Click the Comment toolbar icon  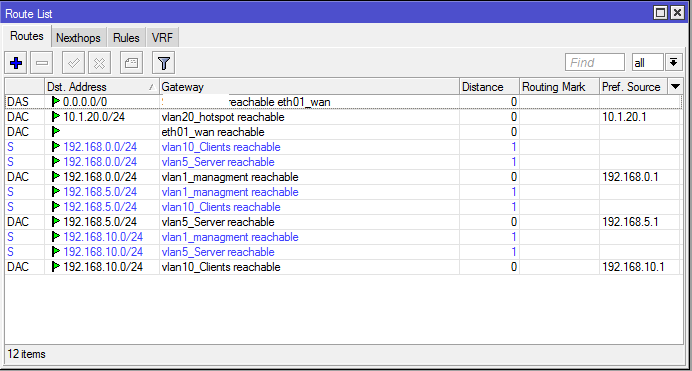pos(132,63)
